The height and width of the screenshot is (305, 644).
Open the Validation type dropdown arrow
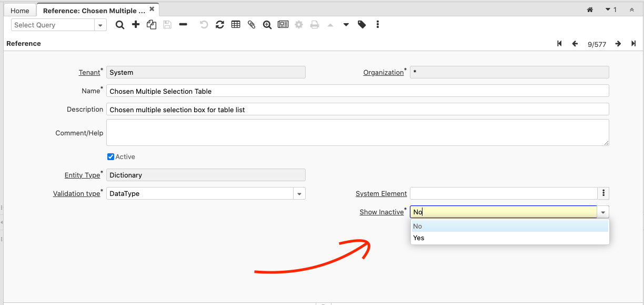click(x=299, y=194)
